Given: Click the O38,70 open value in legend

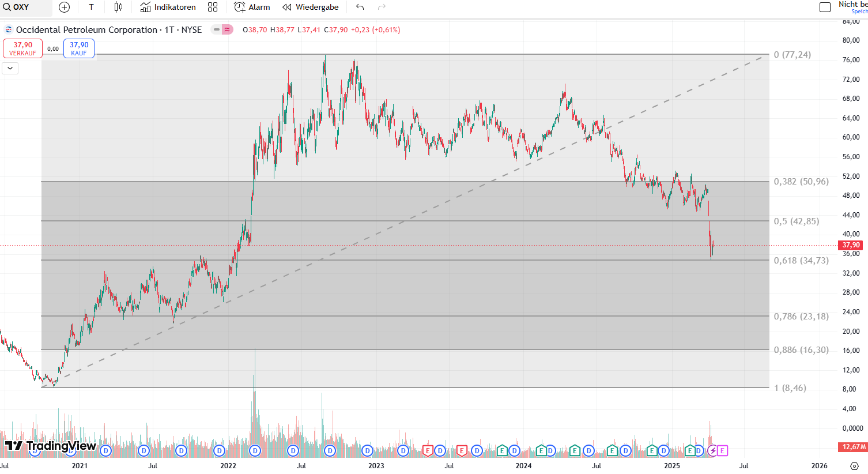Looking at the screenshot, I should point(255,30).
